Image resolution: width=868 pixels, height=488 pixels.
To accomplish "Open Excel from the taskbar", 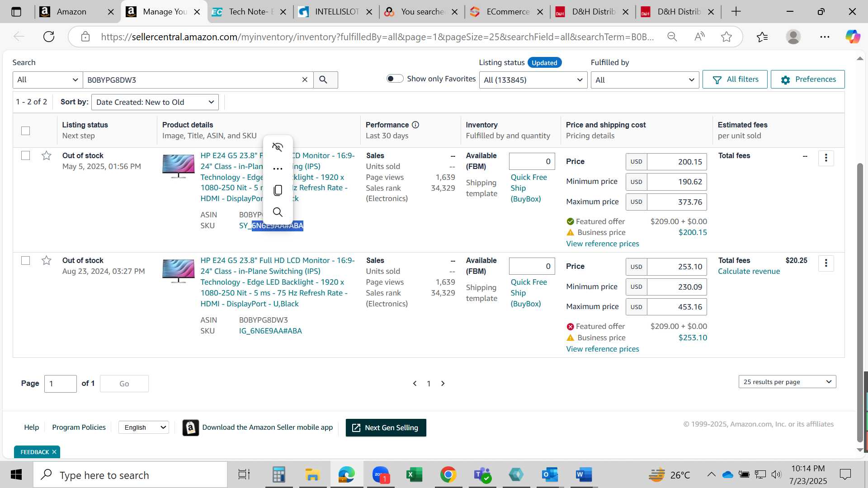I will click(414, 475).
